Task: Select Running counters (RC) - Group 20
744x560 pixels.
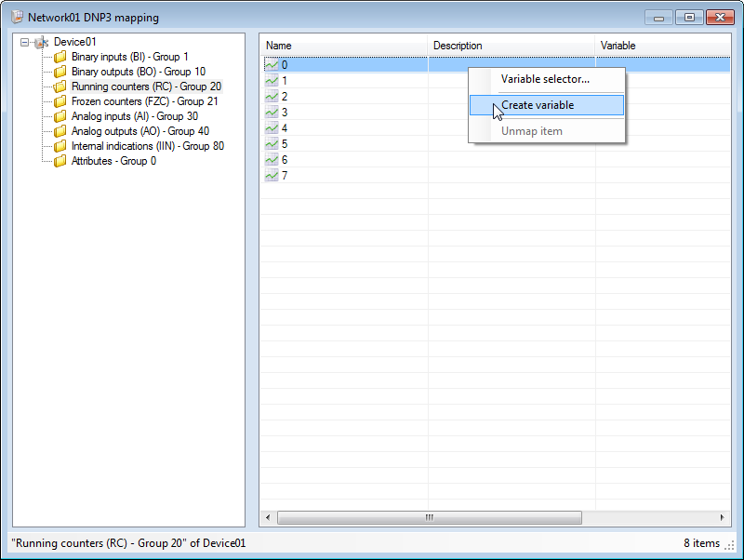Action: click(146, 87)
